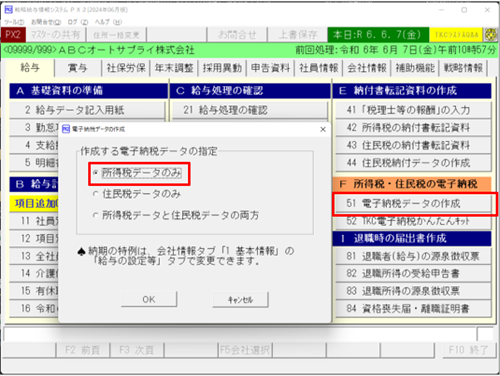Click the yellow 項目追加 button
The image size is (500, 376).
(x=34, y=203)
